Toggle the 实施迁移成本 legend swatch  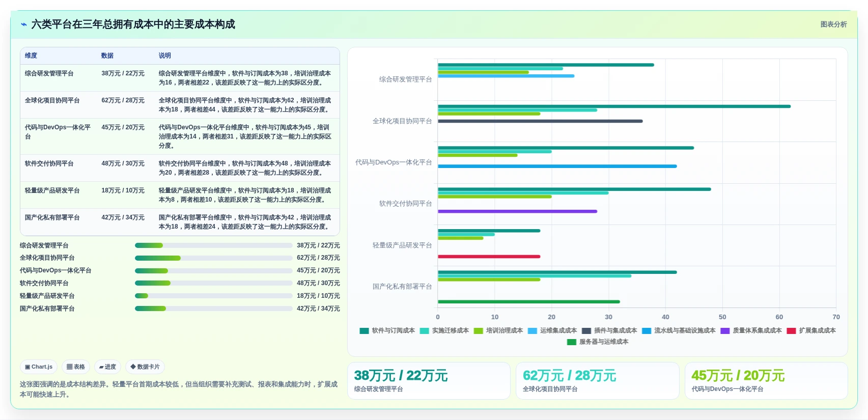(x=424, y=331)
